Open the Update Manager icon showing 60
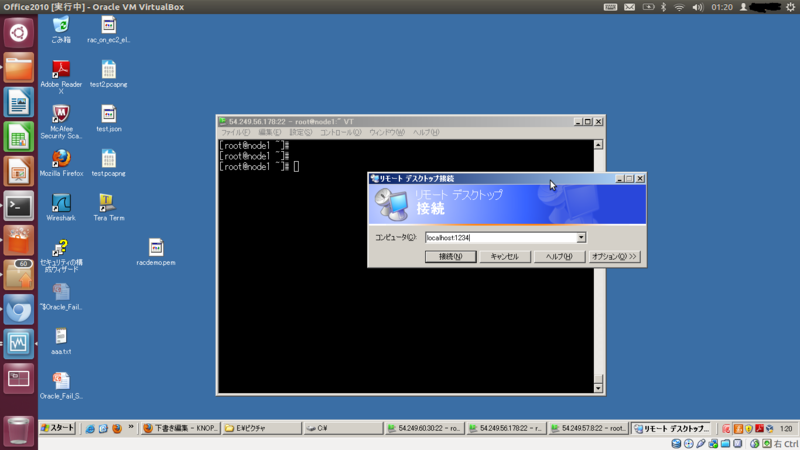 18,275
